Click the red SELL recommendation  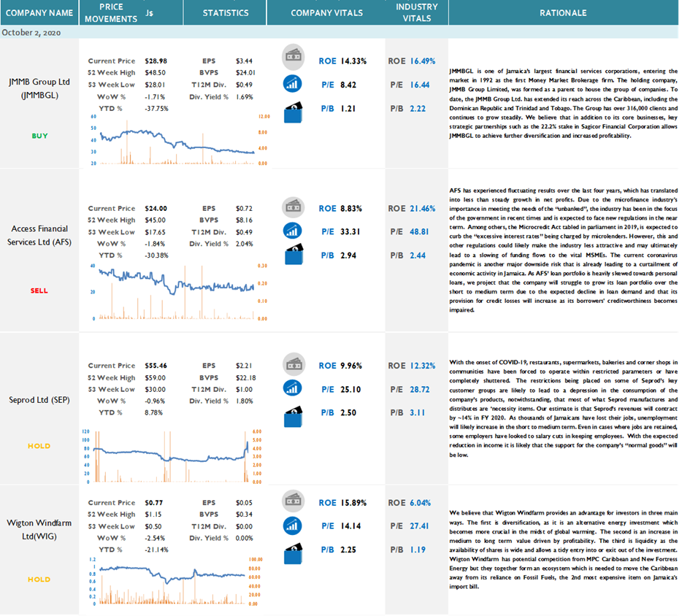(x=39, y=290)
